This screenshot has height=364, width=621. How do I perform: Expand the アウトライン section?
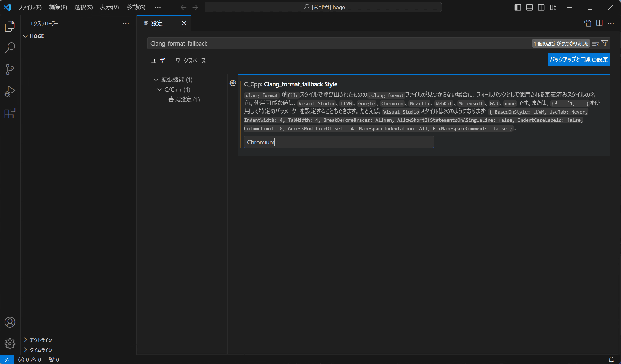click(78, 340)
